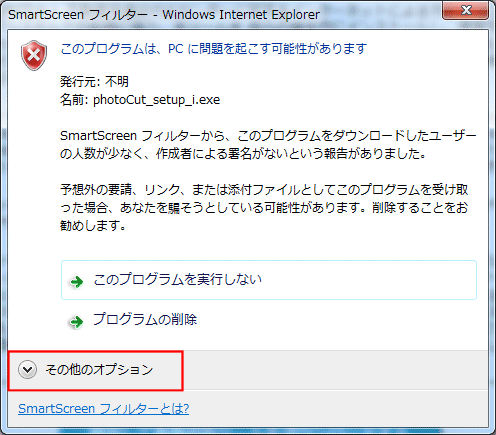This screenshot has height=435, width=496.
Task: Click gray footer bar right of その他のオプション
Action: pos(335,370)
